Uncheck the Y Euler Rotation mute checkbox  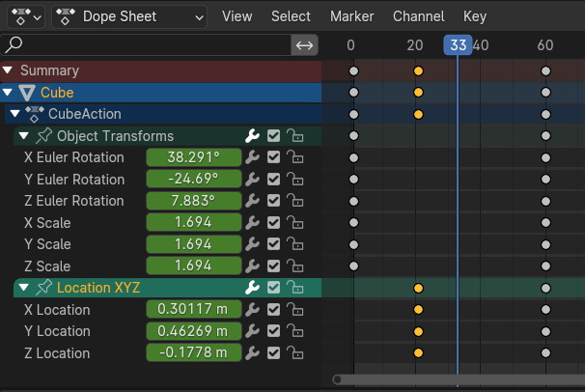(273, 180)
